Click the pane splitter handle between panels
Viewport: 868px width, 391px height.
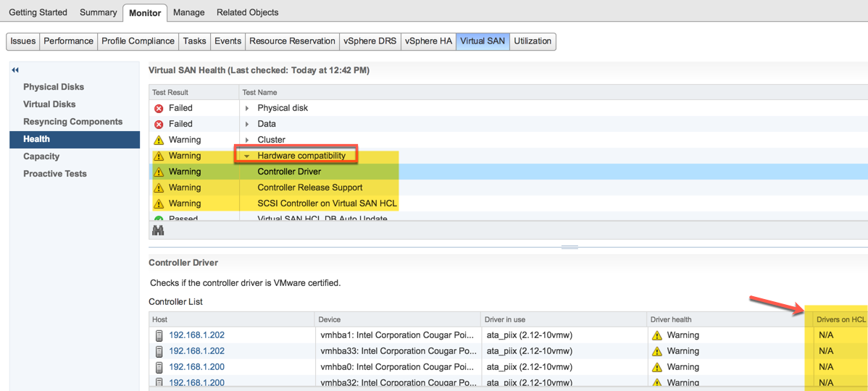569,247
